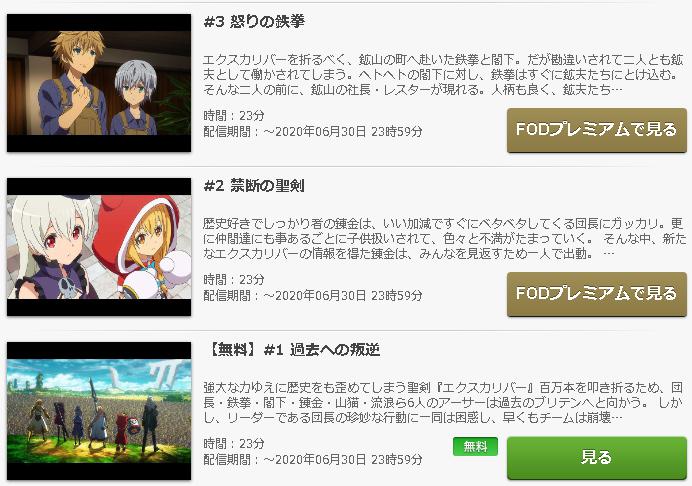Click the title #3 怒りの鉄拳

click(254, 22)
